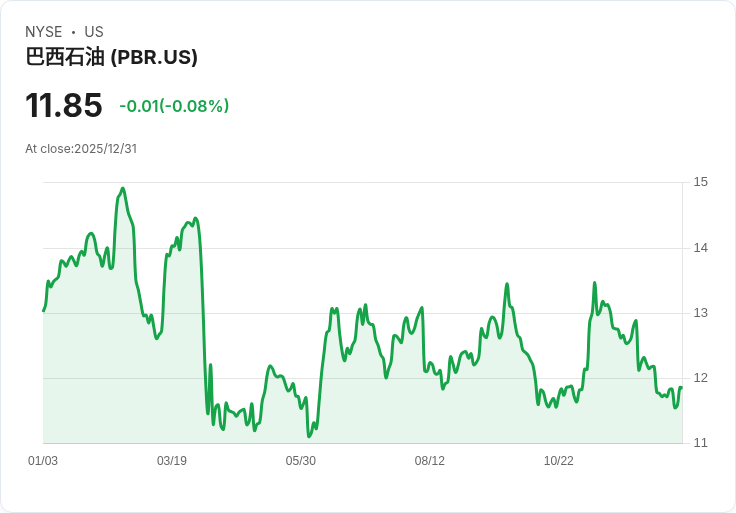Click the 13 price axis label

pos(700,313)
